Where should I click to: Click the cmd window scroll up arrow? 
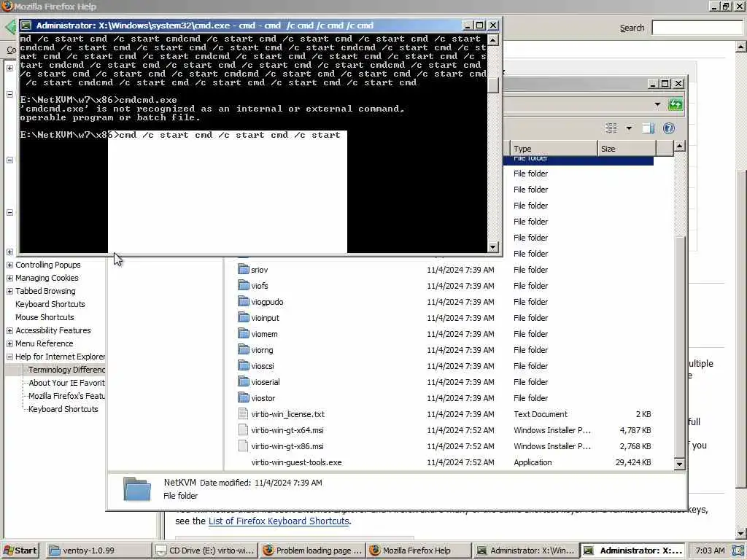coord(493,39)
